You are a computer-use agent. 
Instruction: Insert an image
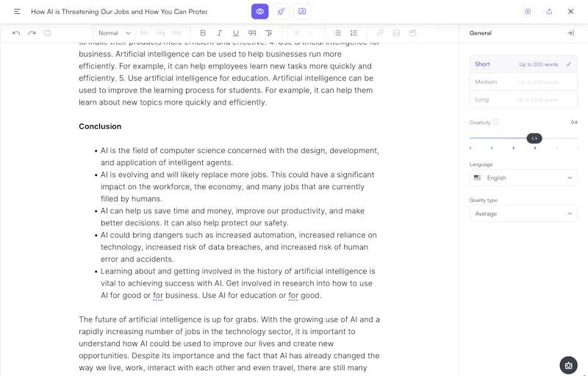pyautogui.click(x=396, y=33)
